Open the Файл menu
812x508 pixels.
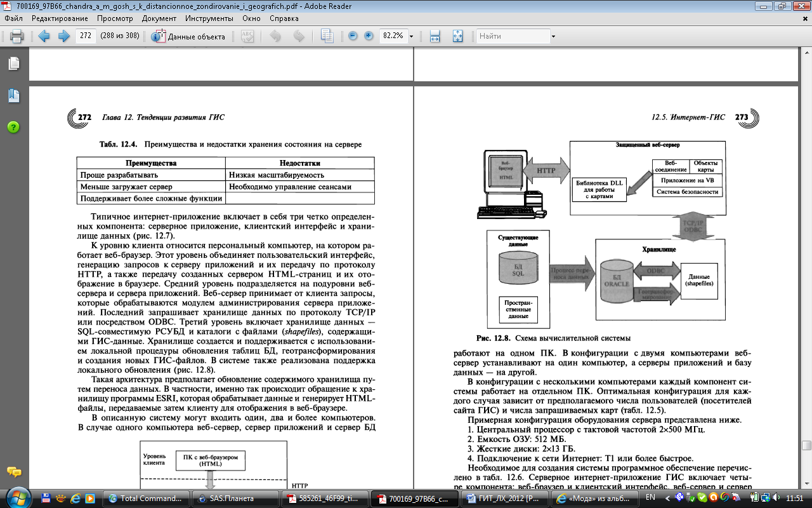pyautogui.click(x=14, y=18)
